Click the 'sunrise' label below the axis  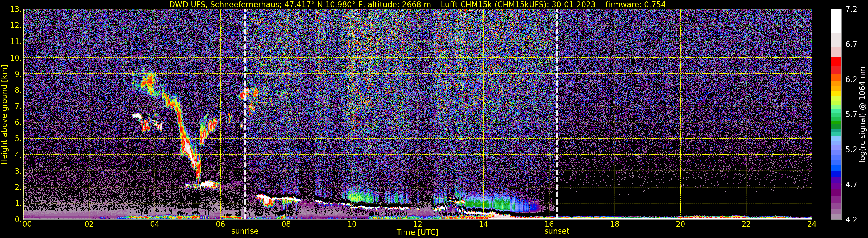coord(245,231)
